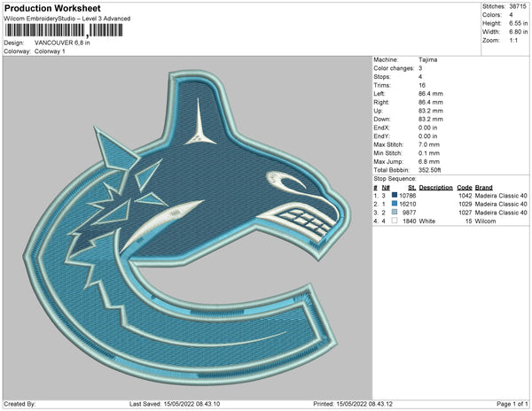Click 'Page 1 of 1' in footer

click(x=512, y=404)
